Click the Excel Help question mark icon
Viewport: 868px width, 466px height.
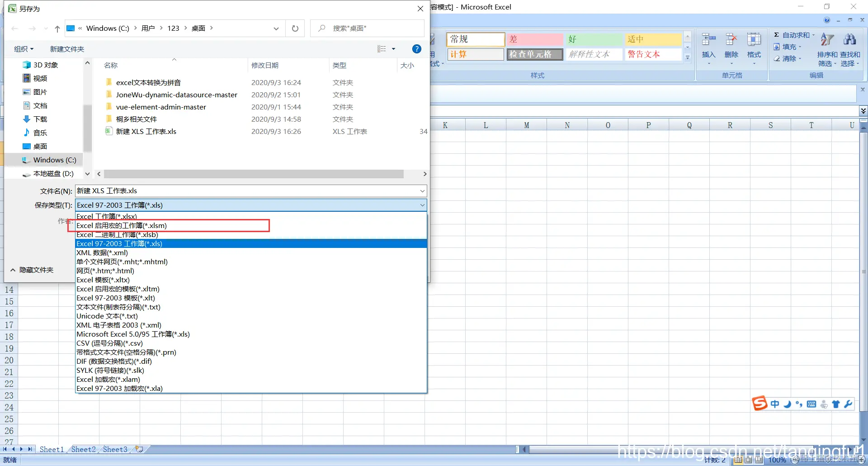click(x=827, y=20)
